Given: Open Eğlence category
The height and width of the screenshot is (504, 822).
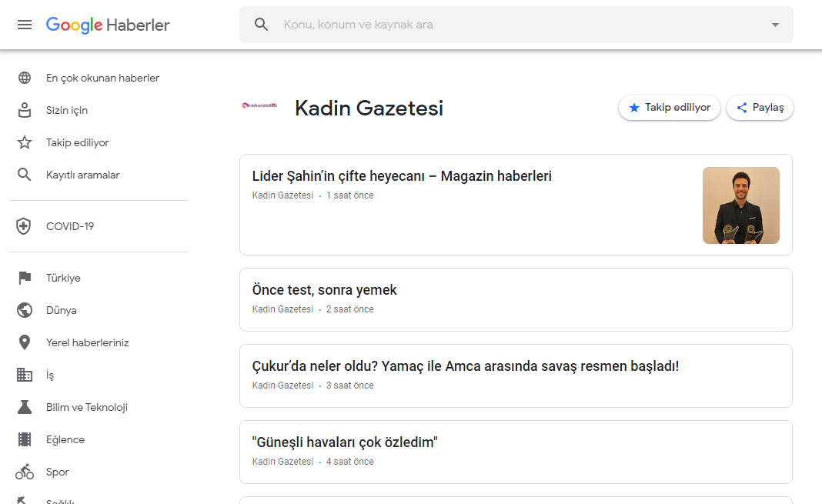Looking at the screenshot, I should click(65, 439).
